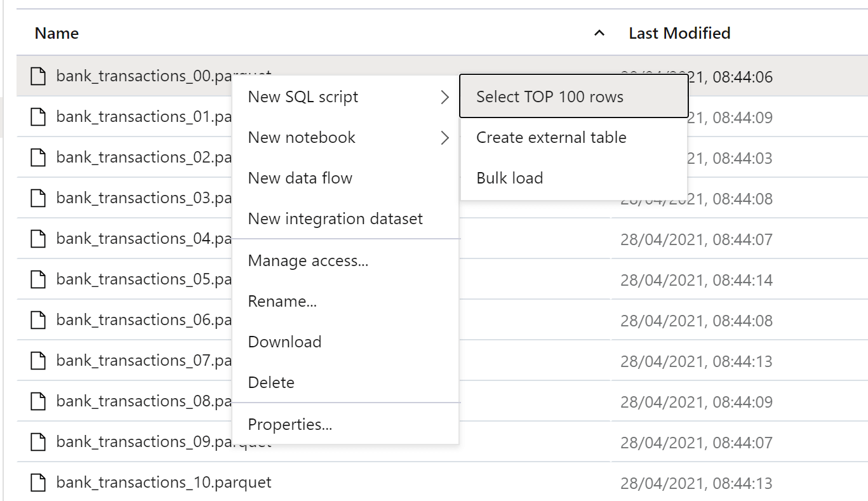The image size is (868, 501).
Task: Click file icon of bank_transactions_05 row
Action: point(39,279)
